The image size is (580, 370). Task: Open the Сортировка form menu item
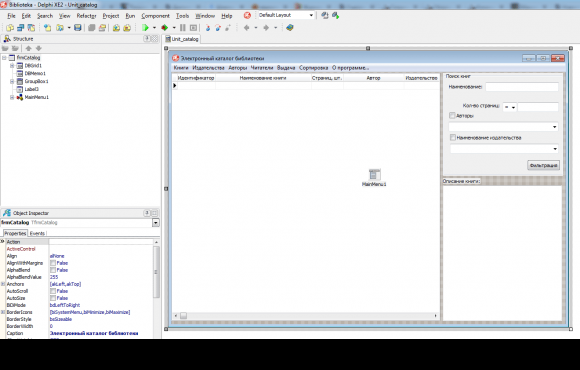[x=314, y=68]
